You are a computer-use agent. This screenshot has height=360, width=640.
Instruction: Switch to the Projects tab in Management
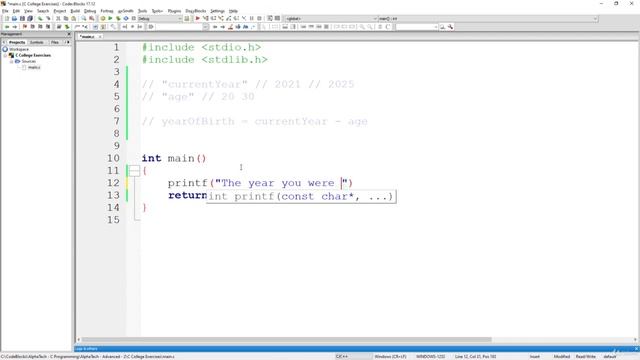coord(17,42)
